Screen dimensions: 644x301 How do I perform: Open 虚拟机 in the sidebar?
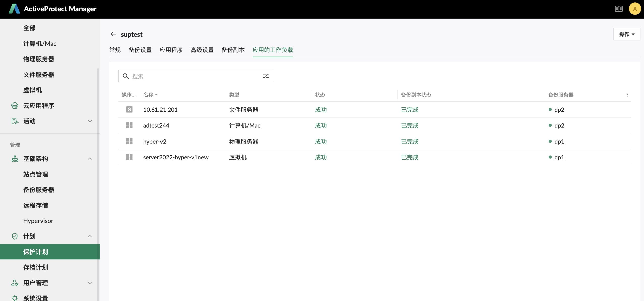[x=32, y=90]
